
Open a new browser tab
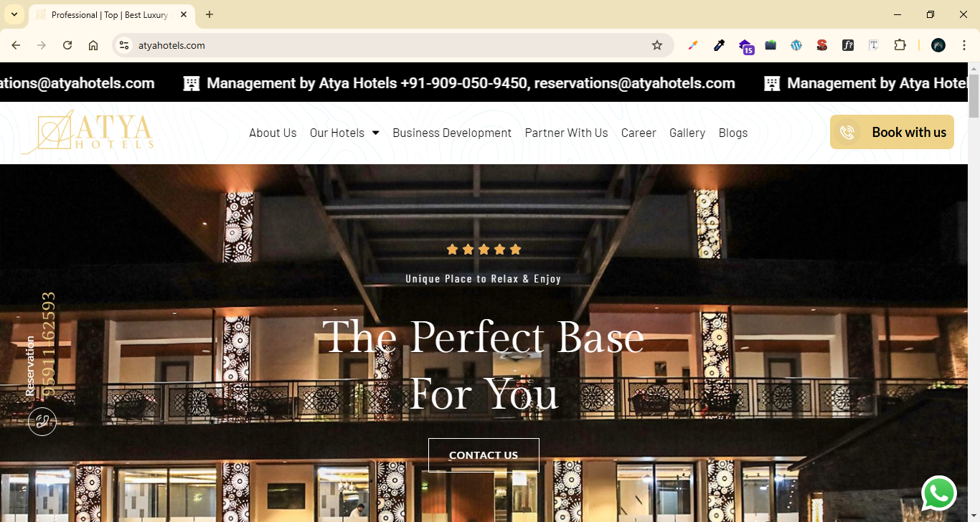209,14
